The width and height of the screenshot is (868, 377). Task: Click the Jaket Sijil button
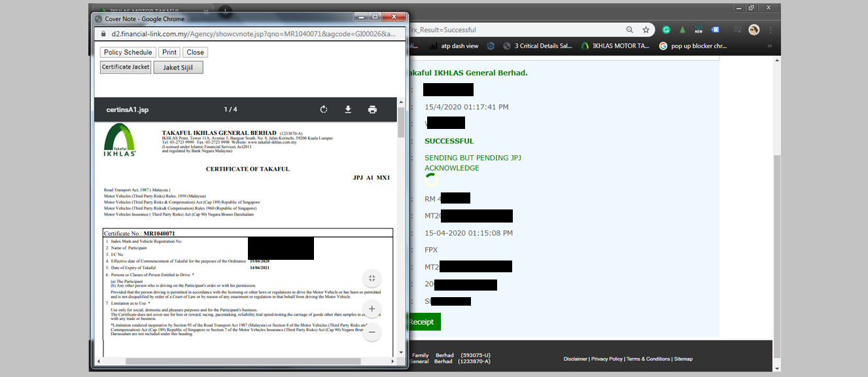179,67
